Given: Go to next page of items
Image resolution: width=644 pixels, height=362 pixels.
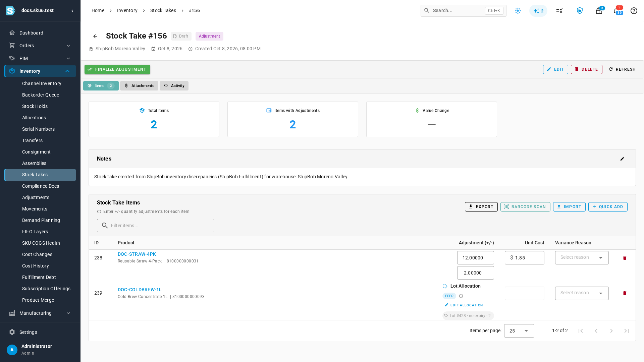Looking at the screenshot, I should [x=611, y=331].
